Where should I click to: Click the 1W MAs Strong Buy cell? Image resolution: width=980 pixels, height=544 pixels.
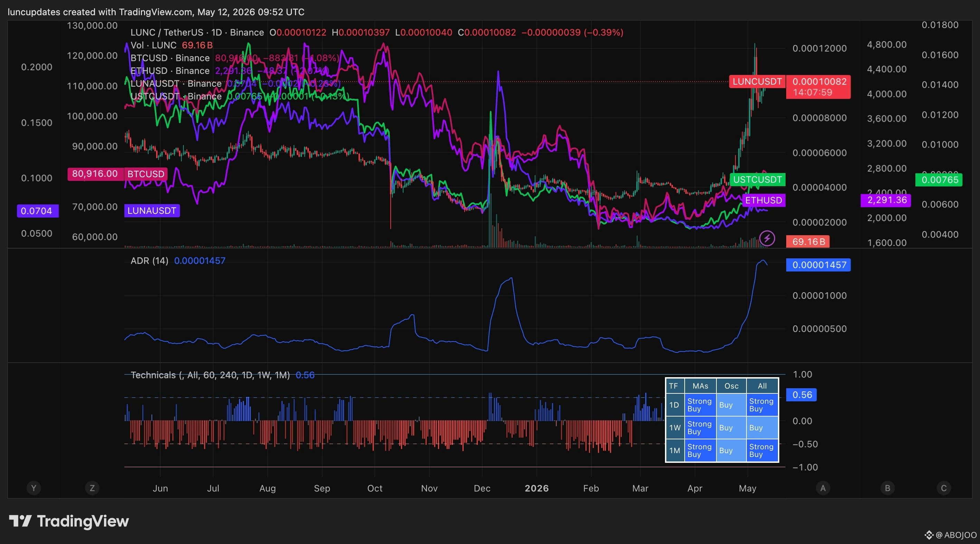[x=701, y=428]
